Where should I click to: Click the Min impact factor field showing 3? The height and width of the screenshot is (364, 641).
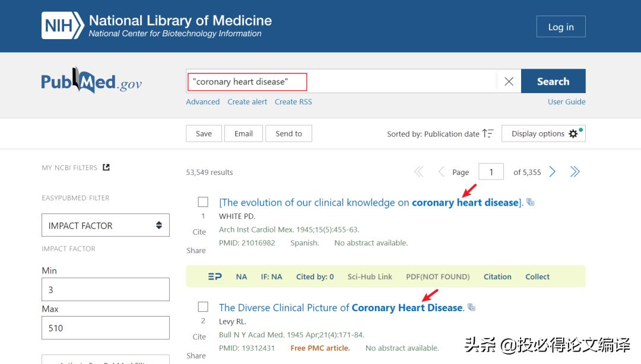[105, 289]
